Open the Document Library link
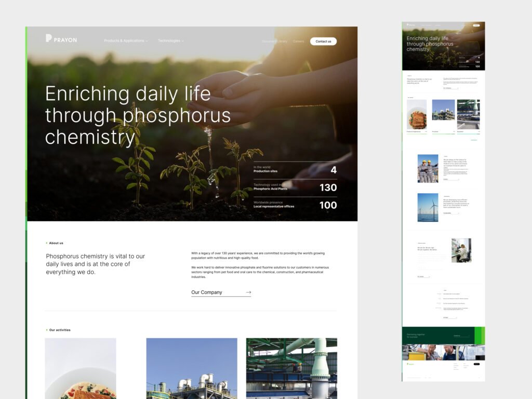532x399 pixels. (274, 42)
